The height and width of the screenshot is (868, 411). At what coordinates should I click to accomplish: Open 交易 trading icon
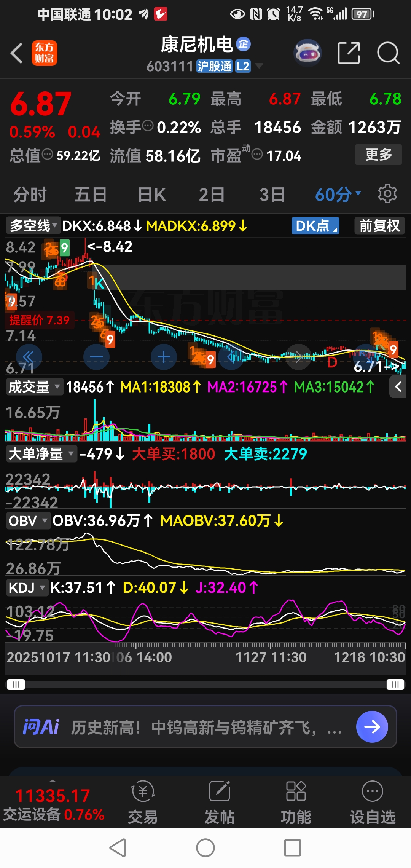pos(143,801)
